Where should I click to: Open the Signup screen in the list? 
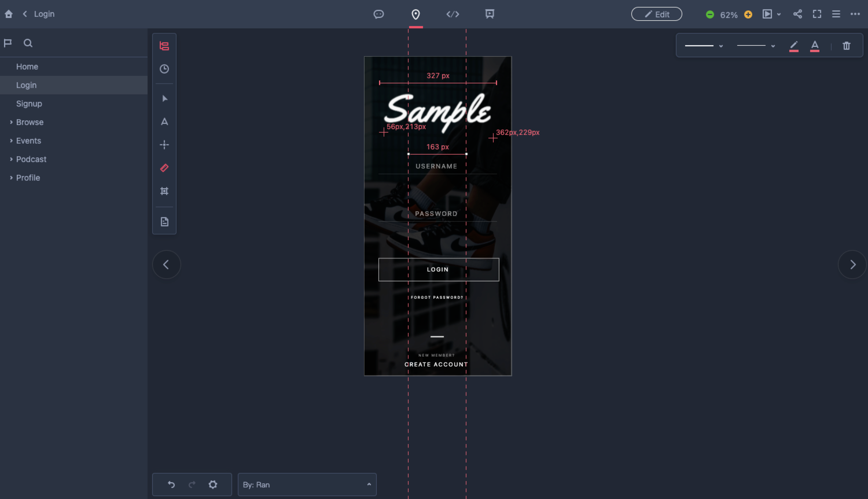tap(74, 104)
